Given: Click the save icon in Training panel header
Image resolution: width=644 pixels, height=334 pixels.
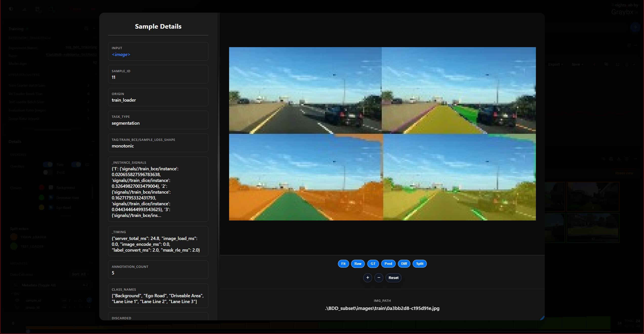Looking at the screenshot, I should [x=86, y=28].
